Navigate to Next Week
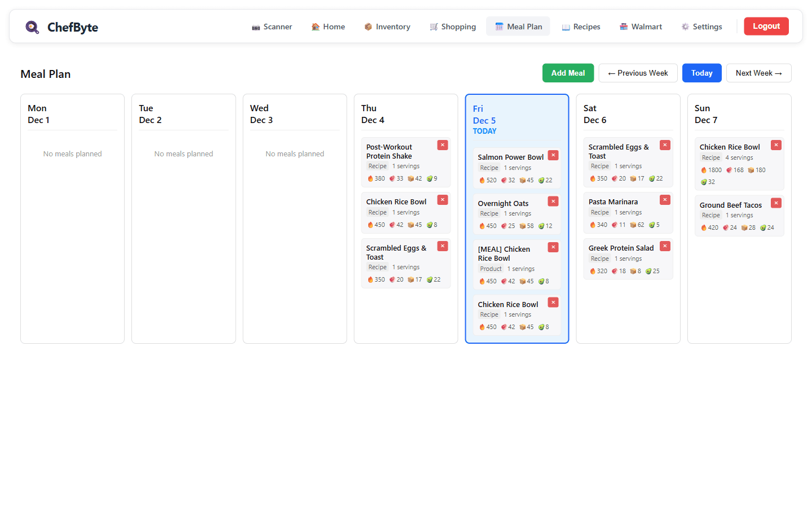The image size is (812, 508). [x=758, y=73]
